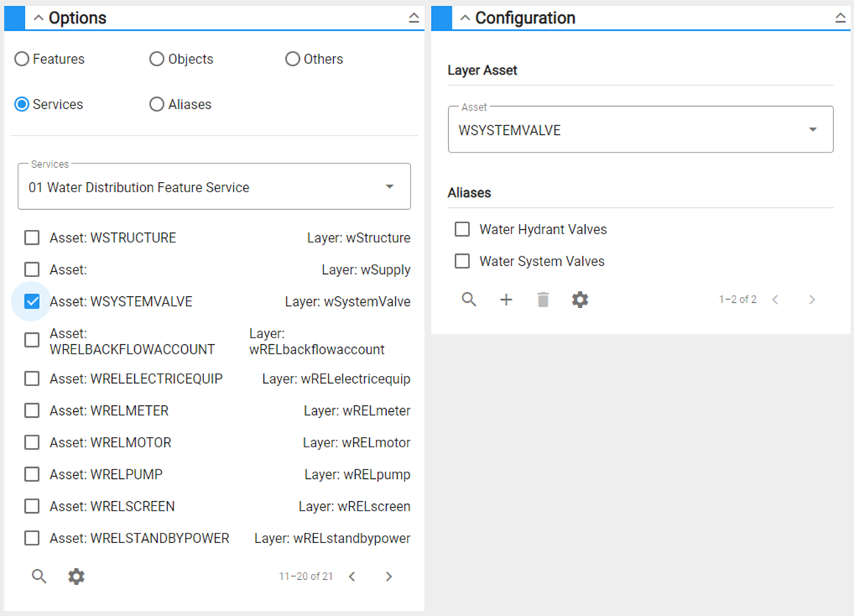Open the Services dropdown selector
Viewport: 854px width, 616px height.
coord(389,186)
